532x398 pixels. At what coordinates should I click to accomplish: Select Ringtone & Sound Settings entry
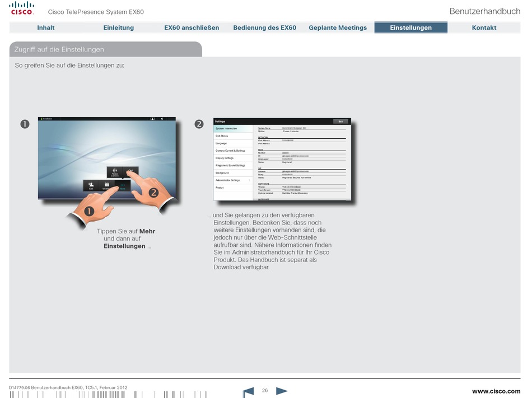coord(233,166)
